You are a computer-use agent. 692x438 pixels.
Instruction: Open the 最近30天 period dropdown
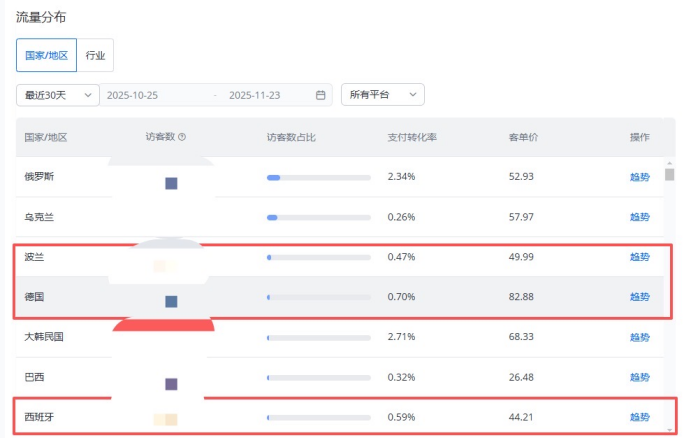point(58,95)
